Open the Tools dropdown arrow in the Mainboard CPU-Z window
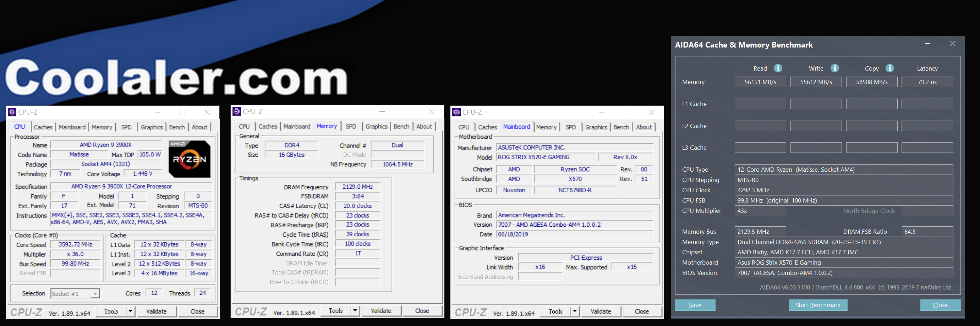980x326 pixels. 575,311
